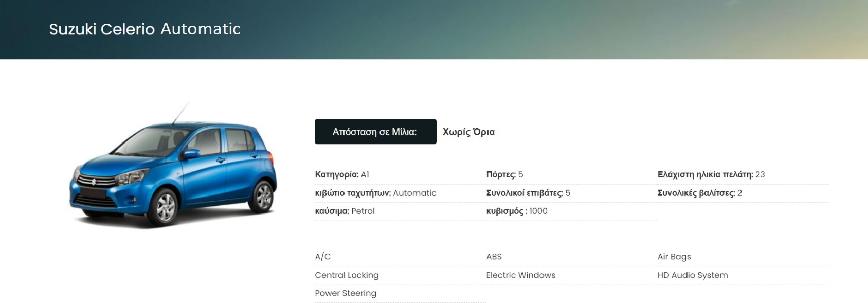Select the Central Locking feature

pos(347,275)
